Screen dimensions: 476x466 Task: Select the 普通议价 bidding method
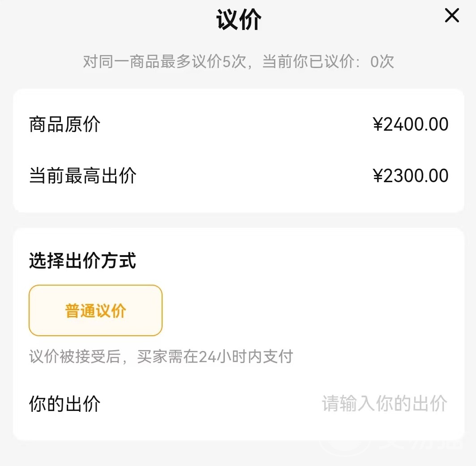pos(95,311)
